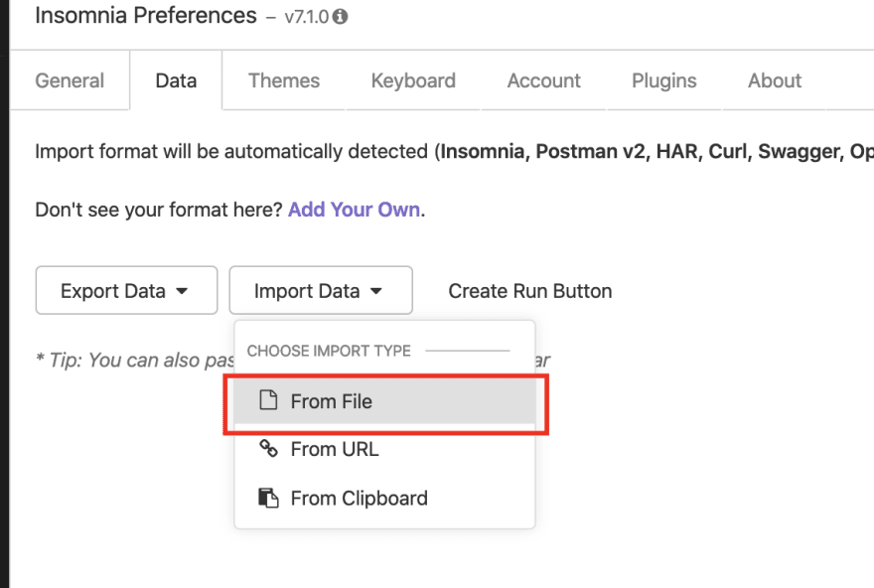This screenshot has width=874, height=588.
Task: Switch to the Plugins tab
Action: point(663,80)
